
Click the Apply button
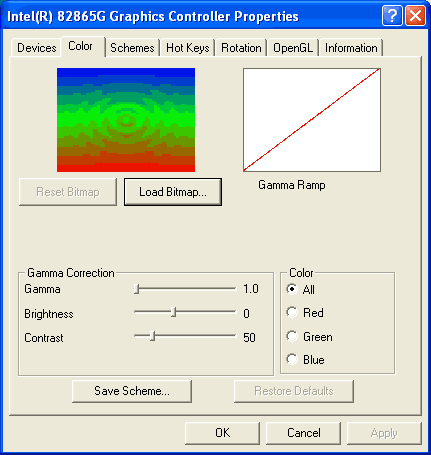point(384,433)
